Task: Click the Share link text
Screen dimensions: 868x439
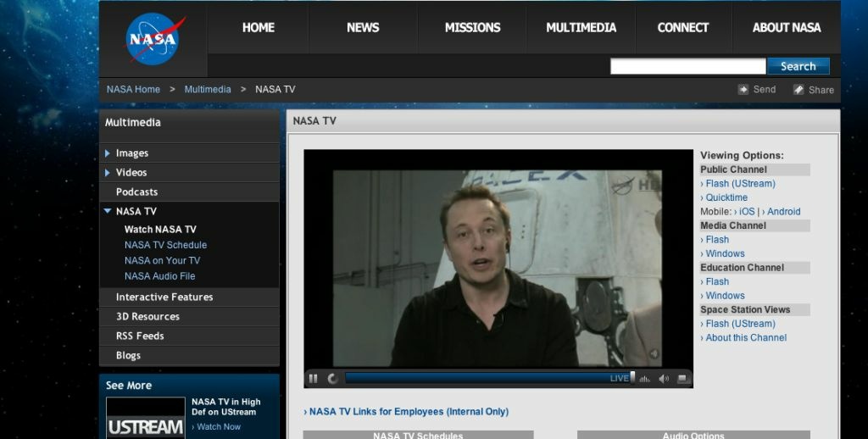Action: (821, 90)
